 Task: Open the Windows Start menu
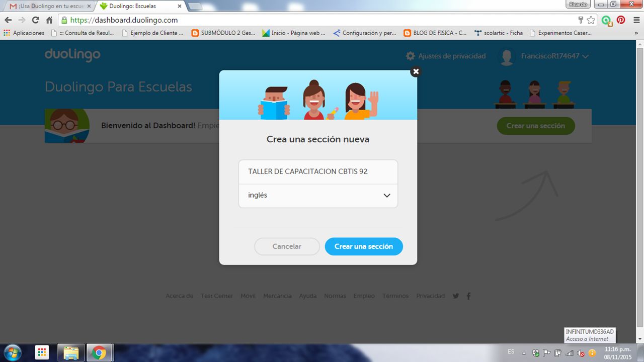(12, 353)
